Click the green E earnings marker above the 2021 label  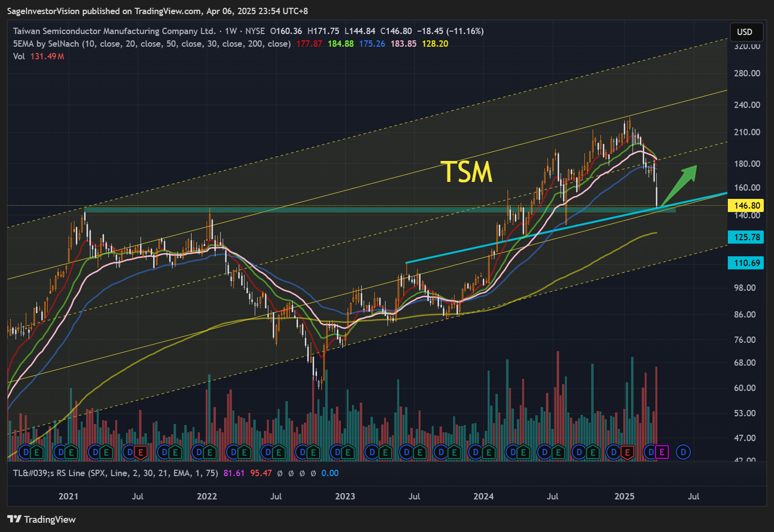pyautogui.click(x=71, y=453)
